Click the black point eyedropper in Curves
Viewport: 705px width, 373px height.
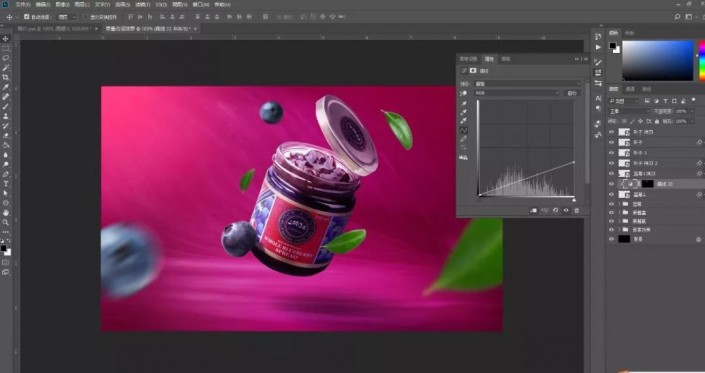pyautogui.click(x=464, y=103)
